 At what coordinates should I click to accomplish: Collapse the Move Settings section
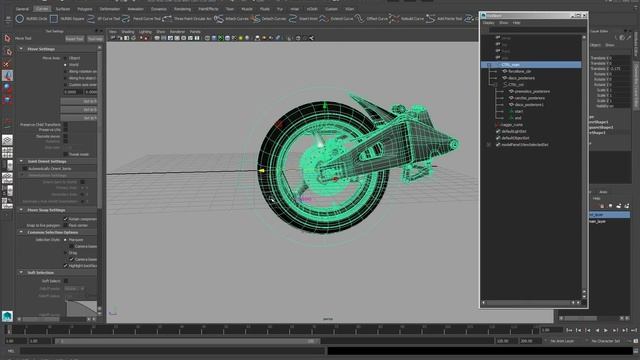click(x=21, y=49)
